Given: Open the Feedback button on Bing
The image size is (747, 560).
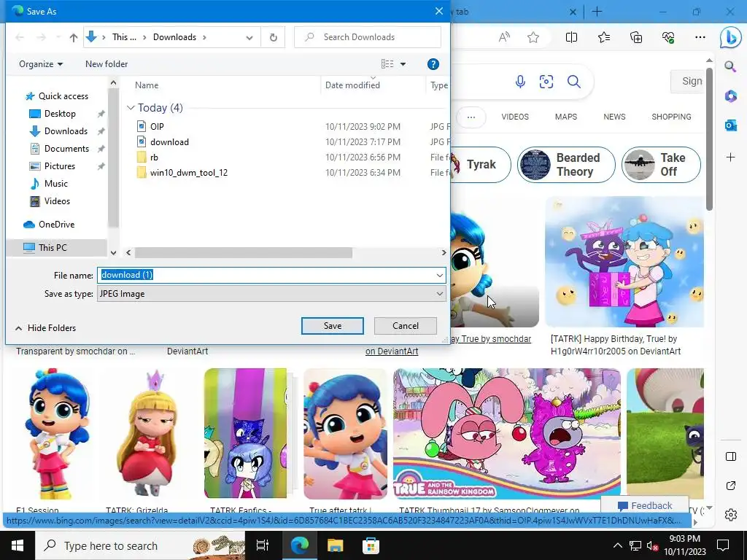Looking at the screenshot, I should click(645, 505).
